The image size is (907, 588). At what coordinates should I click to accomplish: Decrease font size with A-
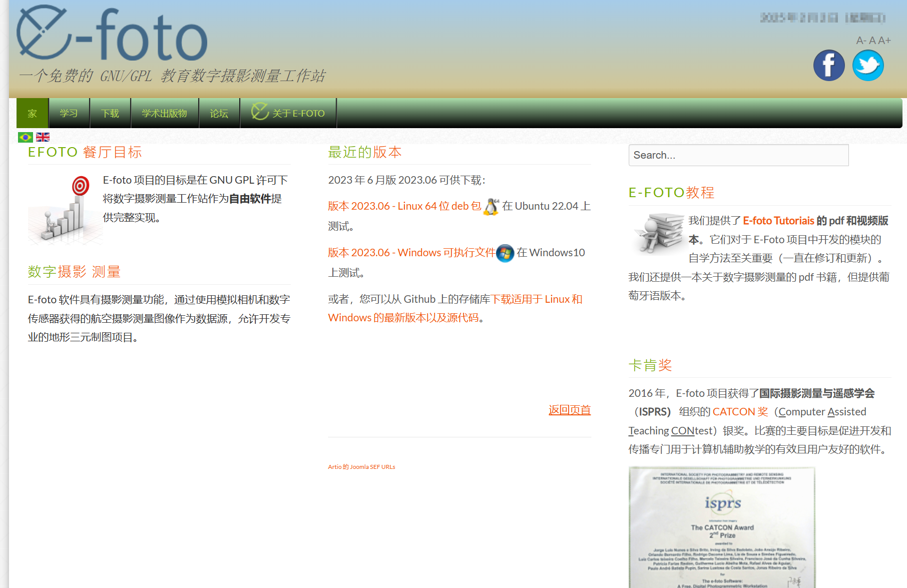(861, 41)
